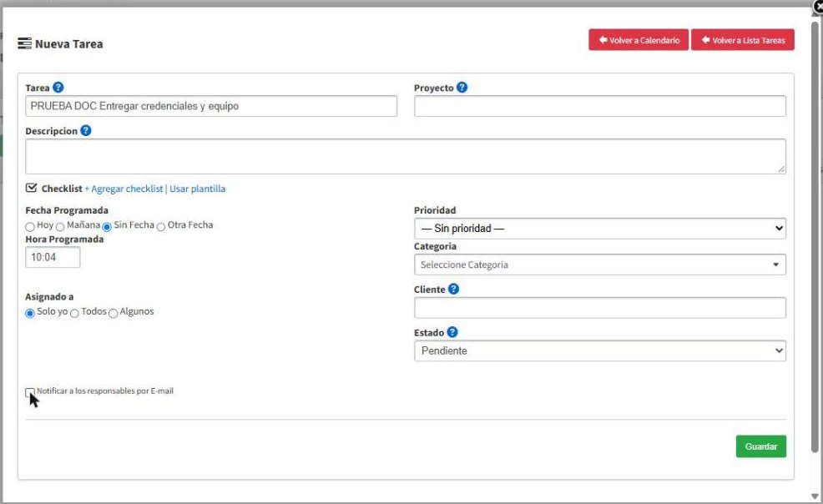Click the help icon beside Cliente
Image resolution: width=823 pixels, height=504 pixels.
453,289
